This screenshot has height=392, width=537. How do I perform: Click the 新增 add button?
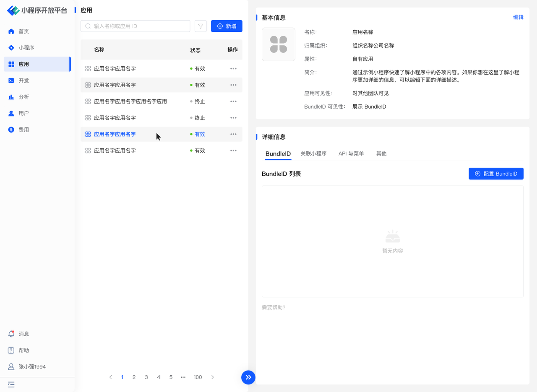point(227,26)
